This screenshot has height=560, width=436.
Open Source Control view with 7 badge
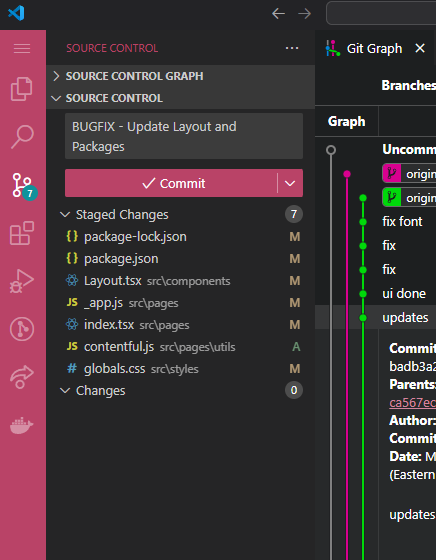[x=24, y=186]
